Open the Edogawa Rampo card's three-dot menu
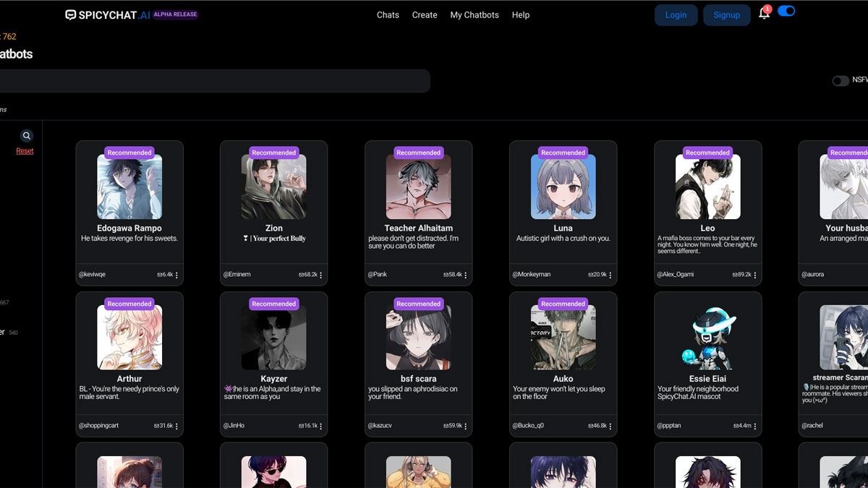Image resolution: width=868 pixels, height=488 pixels. [176, 275]
